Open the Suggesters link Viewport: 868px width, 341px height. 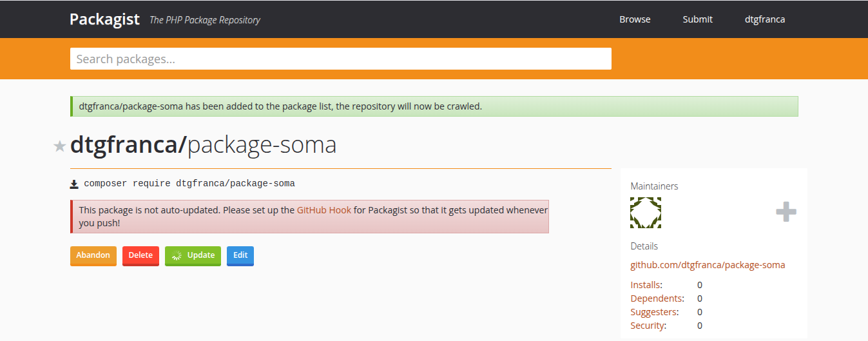pyautogui.click(x=653, y=312)
